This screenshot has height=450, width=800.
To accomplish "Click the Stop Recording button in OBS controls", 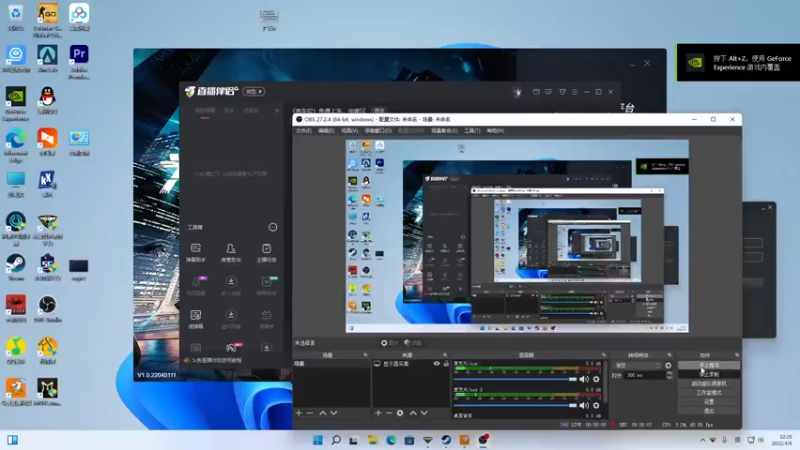I will point(709,374).
